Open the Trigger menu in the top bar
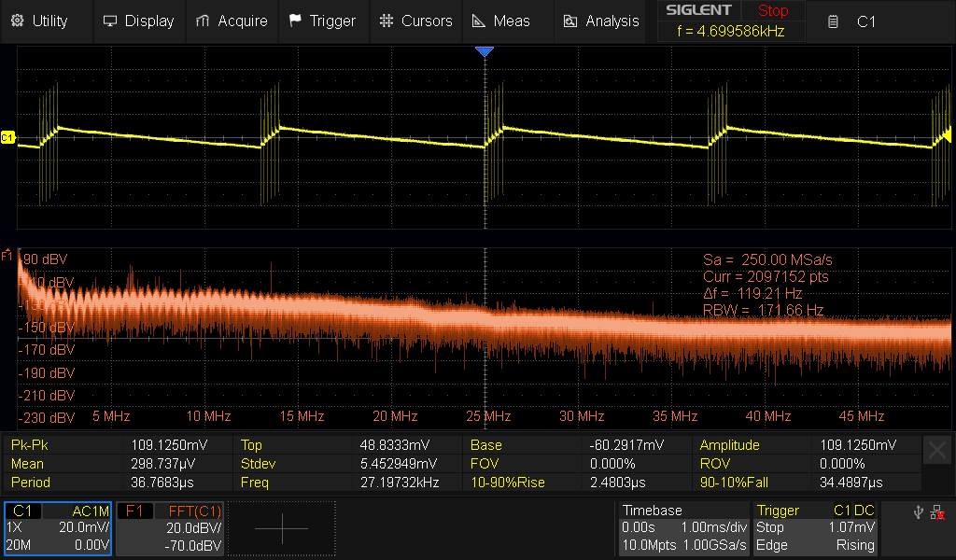Viewport: 956px width, 560px height. click(322, 21)
